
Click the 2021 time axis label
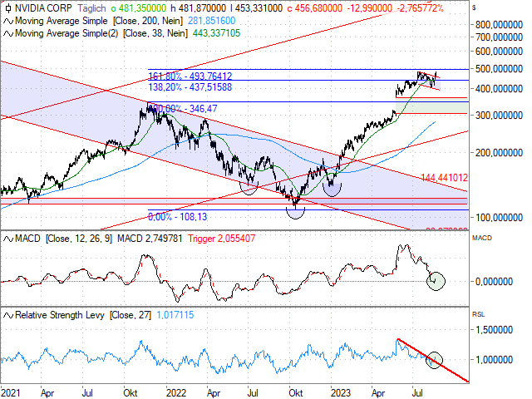[10, 393]
